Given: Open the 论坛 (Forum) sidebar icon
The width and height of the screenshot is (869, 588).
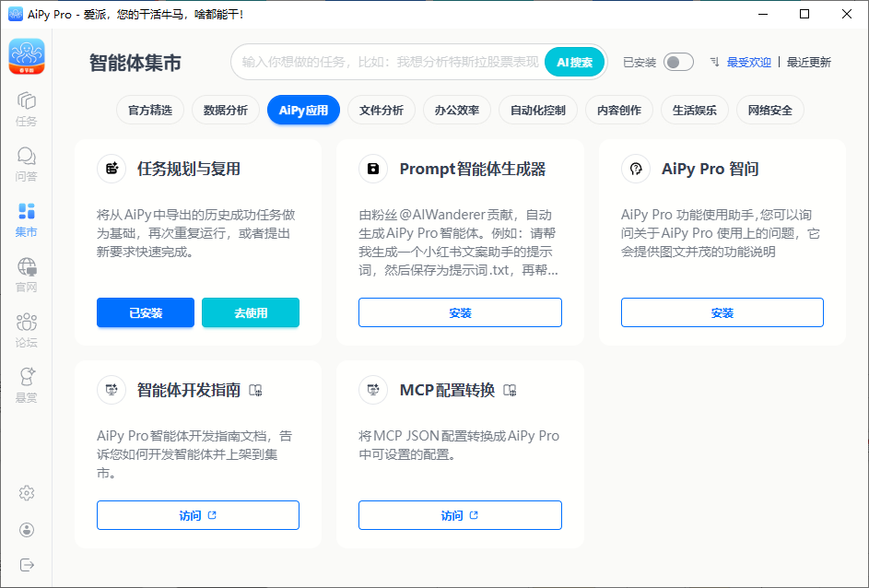Looking at the screenshot, I should (27, 330).
